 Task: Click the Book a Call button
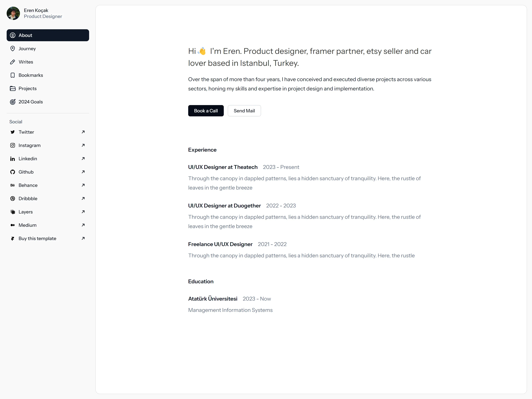[206, 111]
